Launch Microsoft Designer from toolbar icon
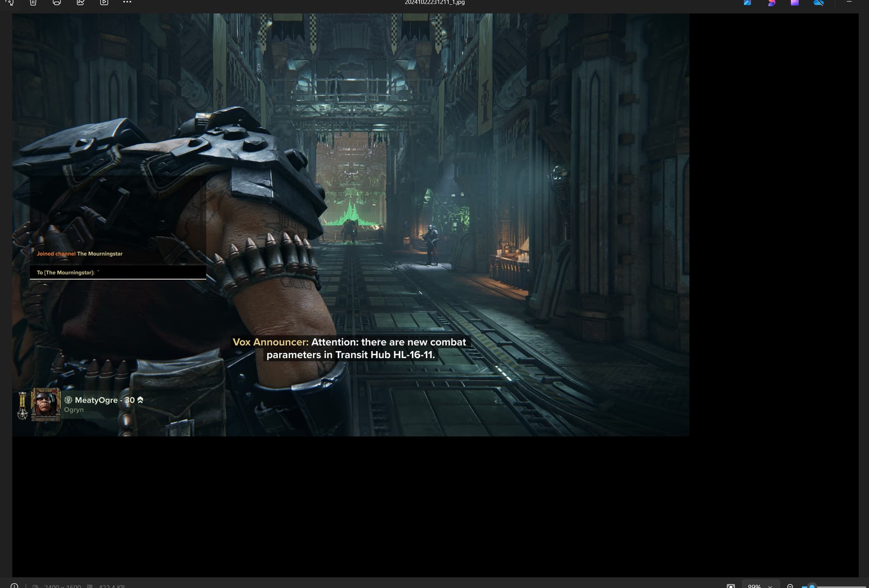Screen dimensions: 869x588 click(771, 2)
